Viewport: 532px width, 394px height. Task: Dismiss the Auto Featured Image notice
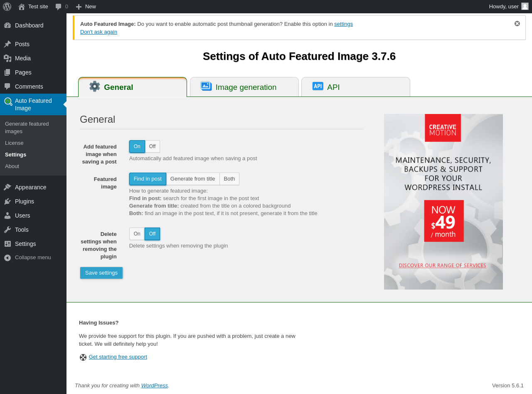click(x=517, y=24)
